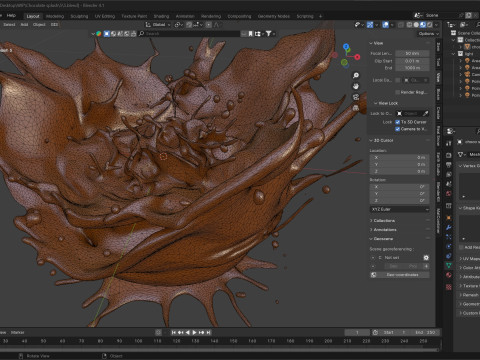This screenshot has width=480, height=360.
Task: Uncheck the Camera to View checkbox
Action: click(x=397, y=129)
